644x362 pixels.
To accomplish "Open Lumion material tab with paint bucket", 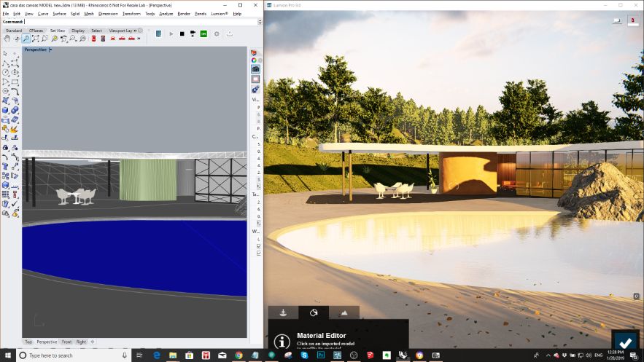I will (x=314, y=312).
